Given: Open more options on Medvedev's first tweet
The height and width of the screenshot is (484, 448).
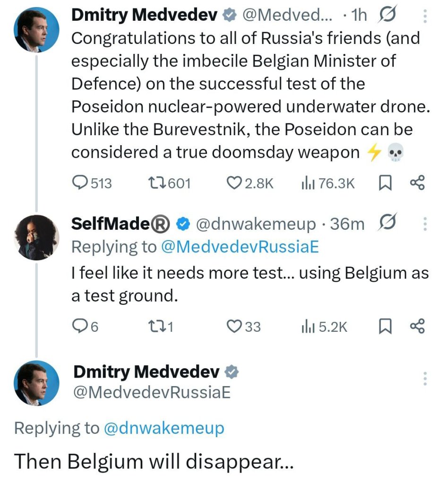Looking at the screenshot, I should pyautogui.click(x=424, y=17).
